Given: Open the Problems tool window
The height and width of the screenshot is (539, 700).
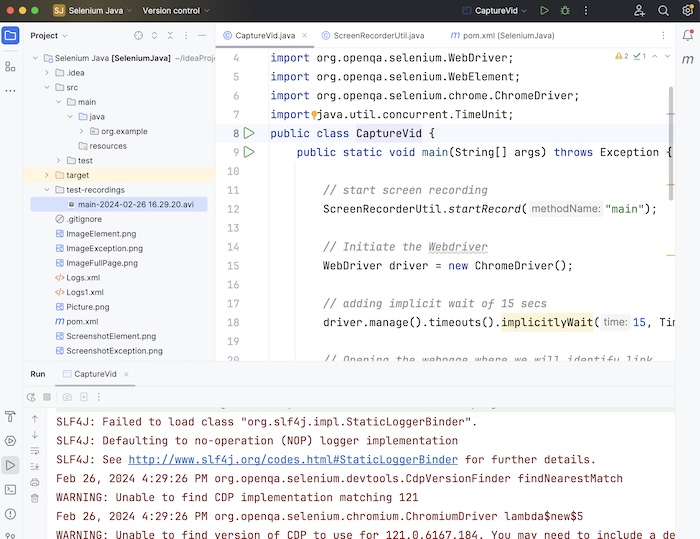Looking at the screenshot, I should click(11, 513).
